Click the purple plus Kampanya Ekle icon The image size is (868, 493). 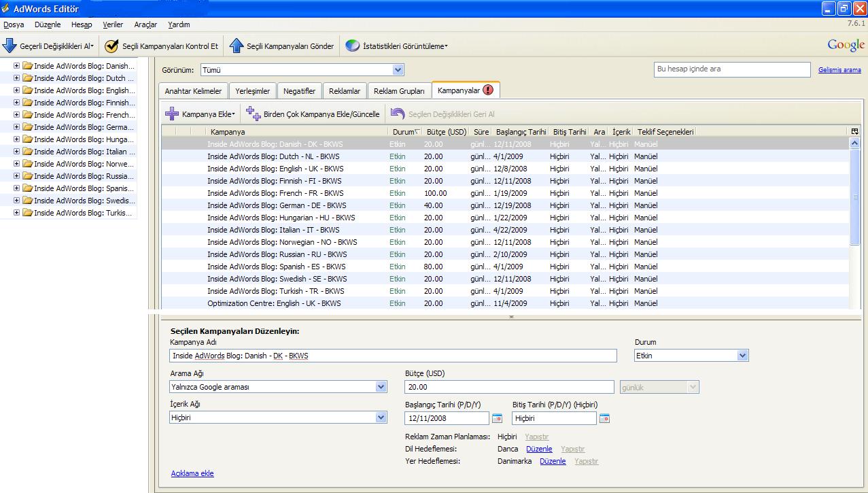click(x=172, y=114)
